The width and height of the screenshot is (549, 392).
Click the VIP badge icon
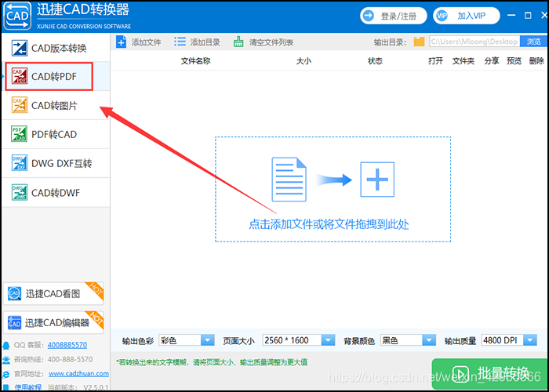[442, 16]
